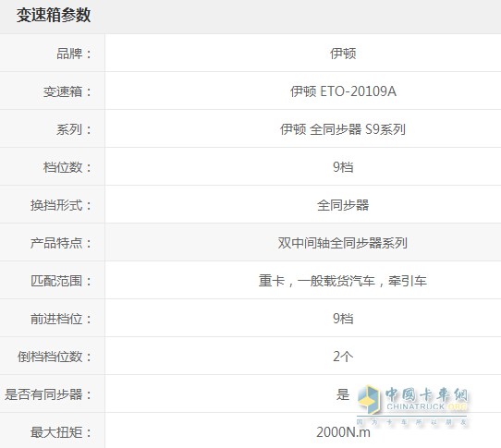
Task: Select the 是否有同步器 label
Action: pyautogui.click(x=48, y=394)
